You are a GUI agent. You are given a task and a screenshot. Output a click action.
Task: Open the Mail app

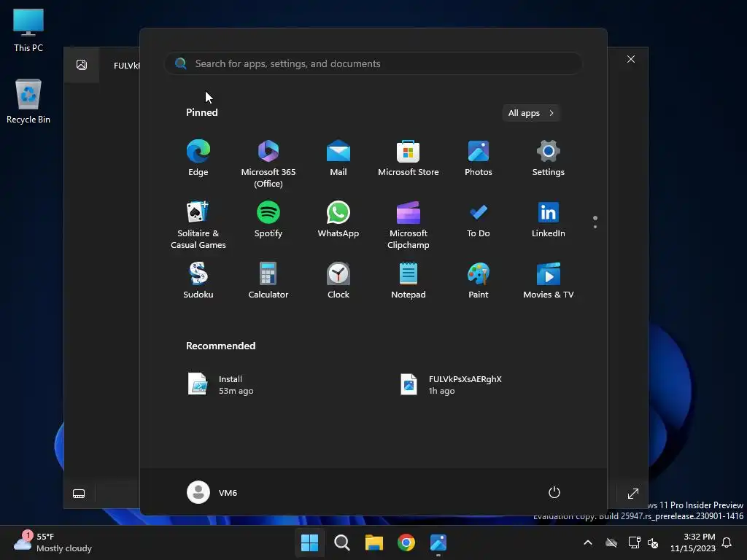click(x=338, y=158)
